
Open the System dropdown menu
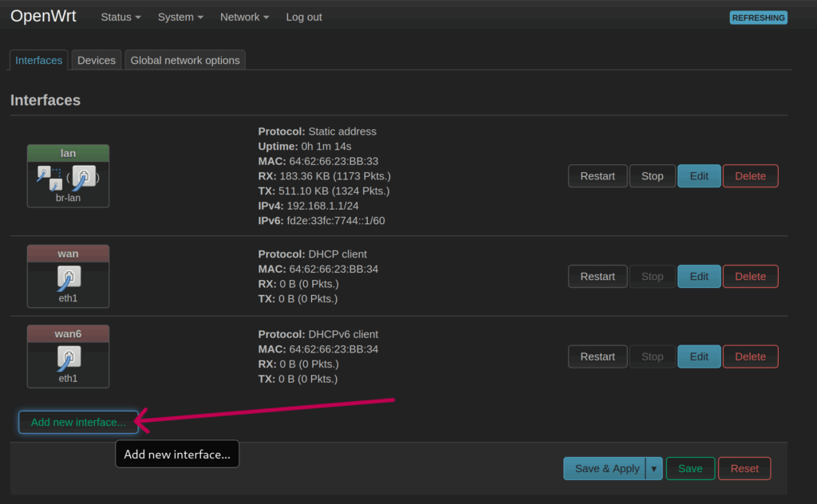(180, 17)
